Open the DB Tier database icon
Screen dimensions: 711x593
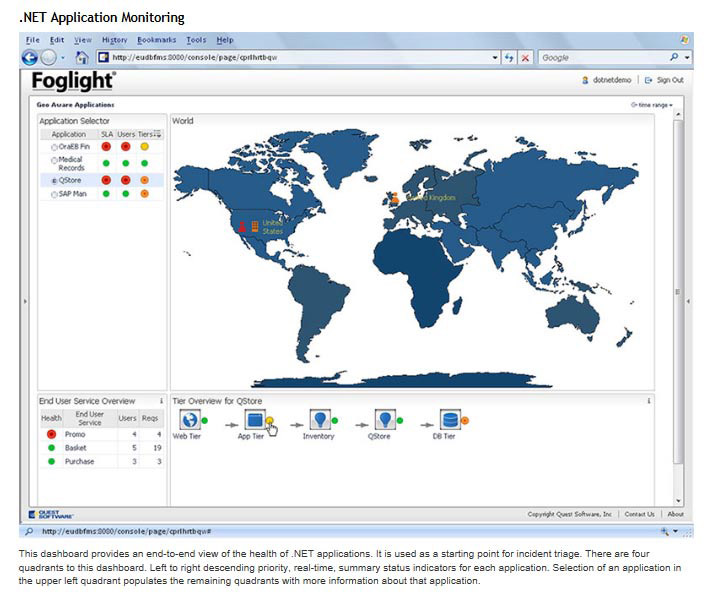tap(450, 419)
